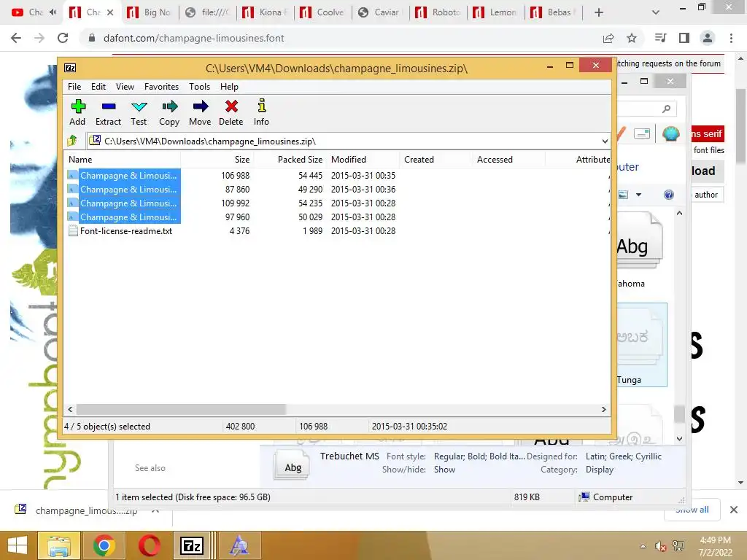Sort by Packed Size column
747x560 pixels.
pyautogui.click(x=290, y=160)
